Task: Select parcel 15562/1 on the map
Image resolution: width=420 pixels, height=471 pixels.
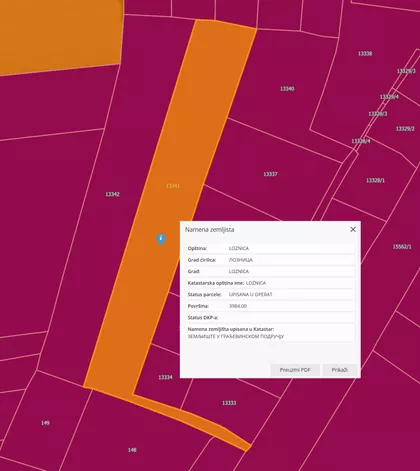Action: (x=402, y=247)
